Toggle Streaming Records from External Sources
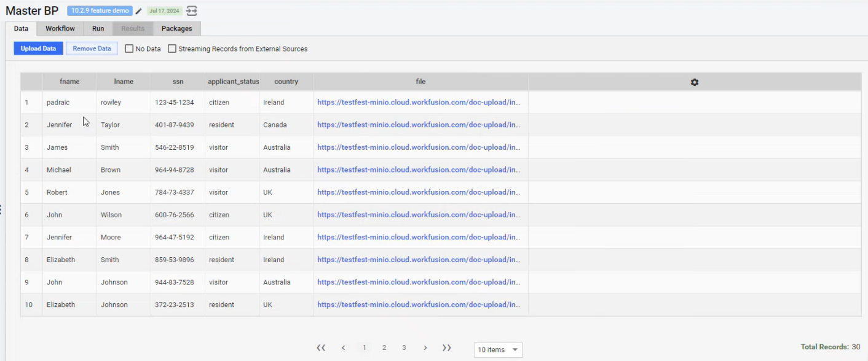This screenshot has width=868, height=361. coord(172,49)
